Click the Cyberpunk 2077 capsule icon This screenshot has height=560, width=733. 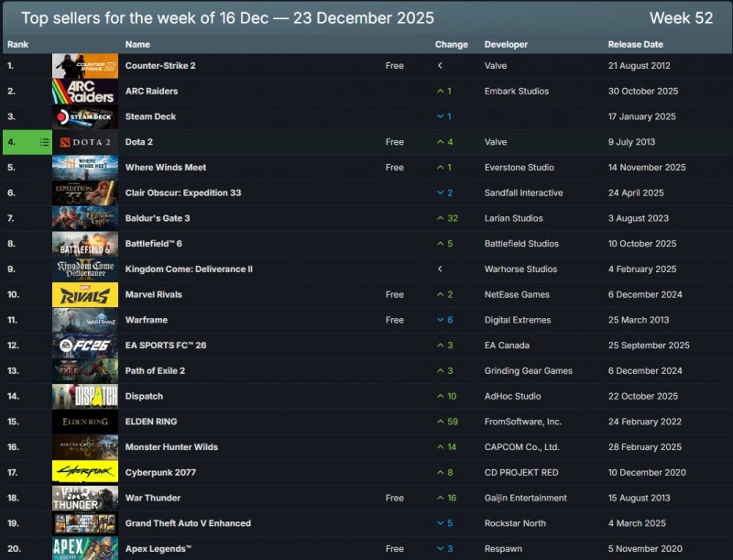[85, 473]
